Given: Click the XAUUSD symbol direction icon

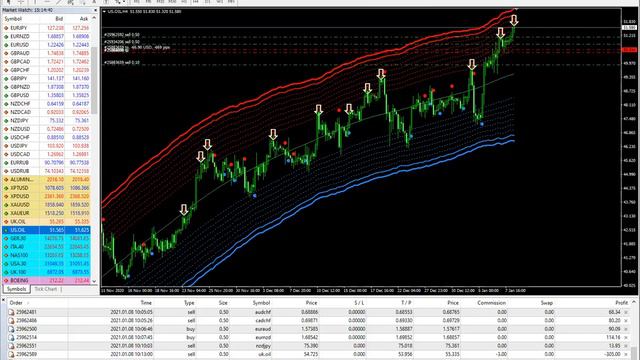Looking at the screenshot, I should [x=6, y=205].
